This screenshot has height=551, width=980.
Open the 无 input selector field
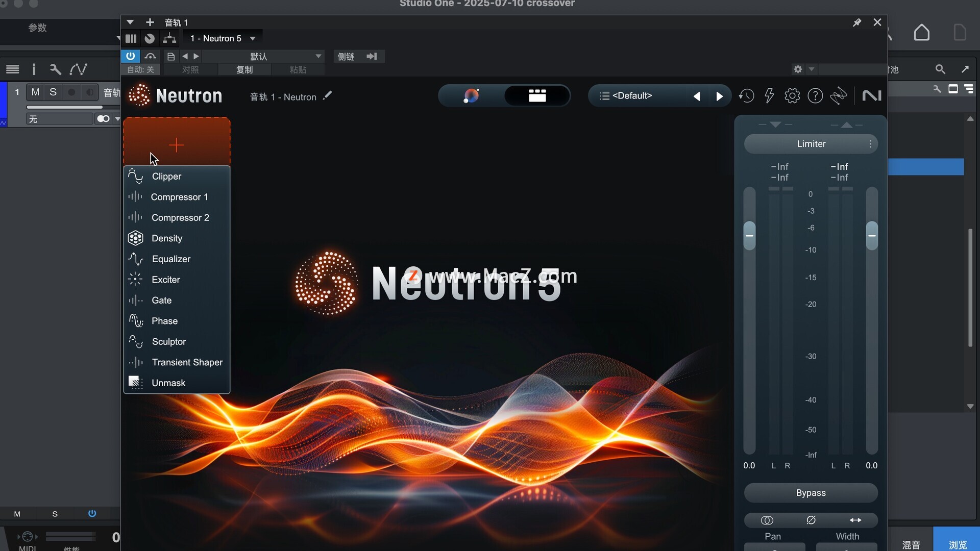point(60,119)
